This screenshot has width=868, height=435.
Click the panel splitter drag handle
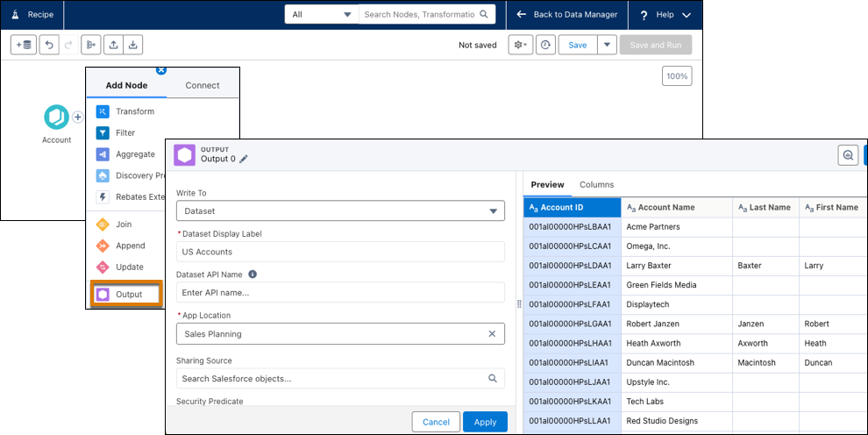point(519,303)
